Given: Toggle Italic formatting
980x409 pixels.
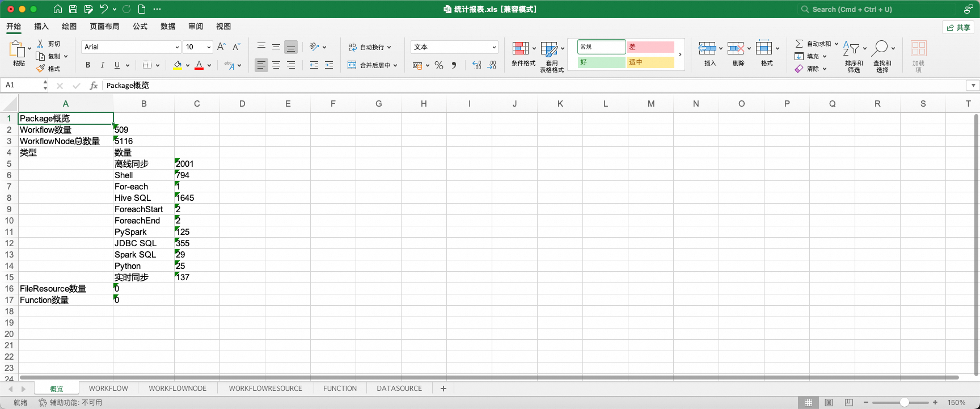Looking at the screenshot, I should coord(103,65).
